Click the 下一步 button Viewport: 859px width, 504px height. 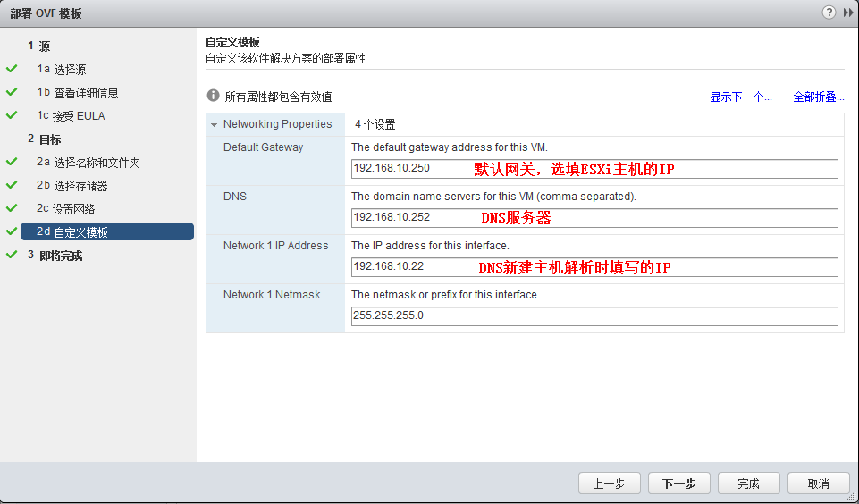pyautogui.click(x=679, y=483)
